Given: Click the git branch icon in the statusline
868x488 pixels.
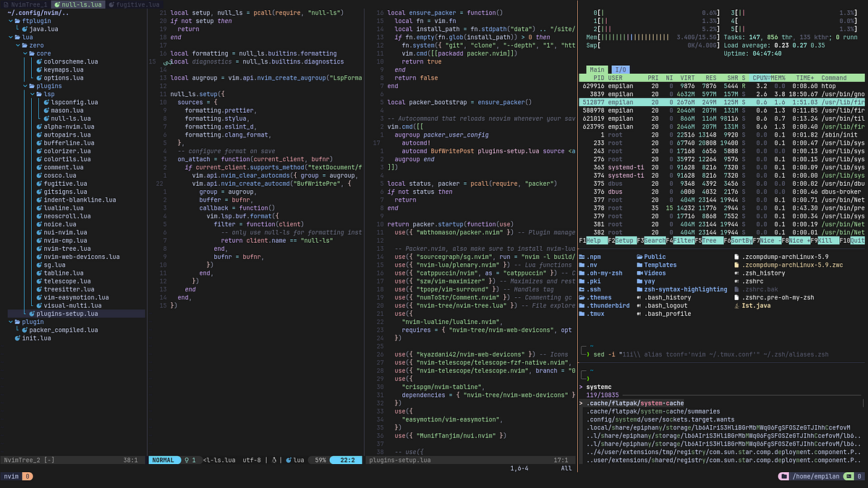Looking at the screenshot, I should click(187, 460).
